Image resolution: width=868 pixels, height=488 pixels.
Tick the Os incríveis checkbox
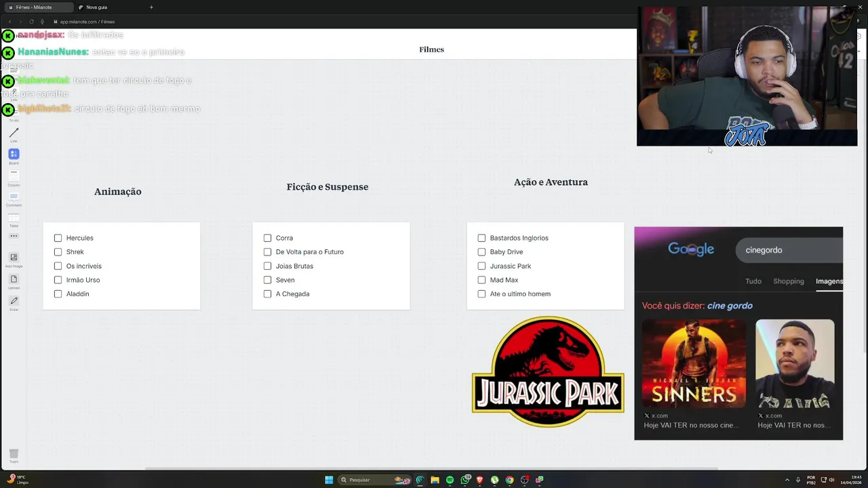pyautogui.click(x=58, y=266)
